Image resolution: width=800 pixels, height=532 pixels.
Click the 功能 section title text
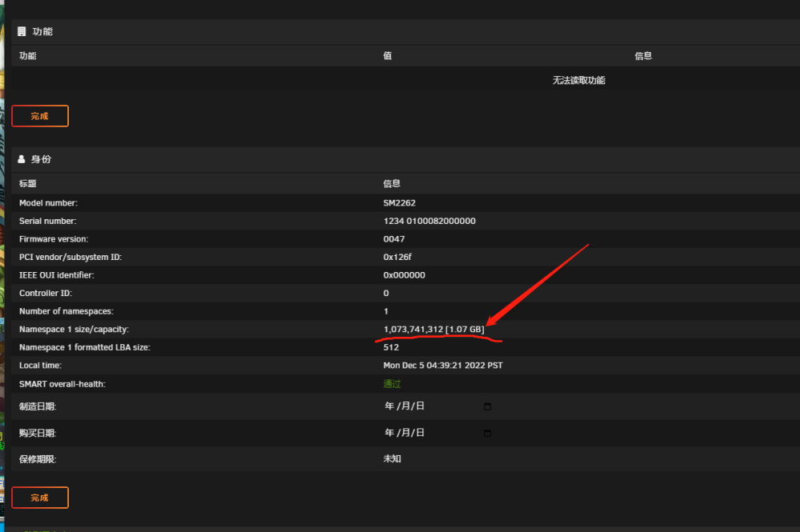42,32
